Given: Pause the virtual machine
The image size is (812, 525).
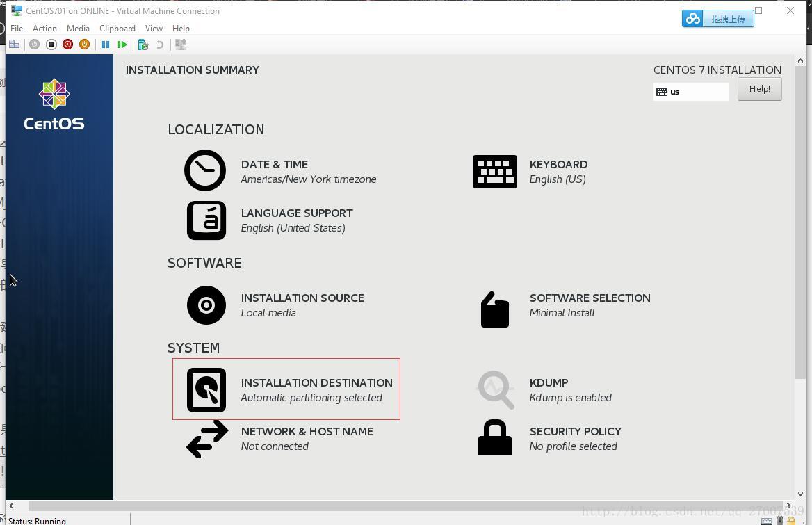Looking at the screenshot, I should [x=106, y=45].
